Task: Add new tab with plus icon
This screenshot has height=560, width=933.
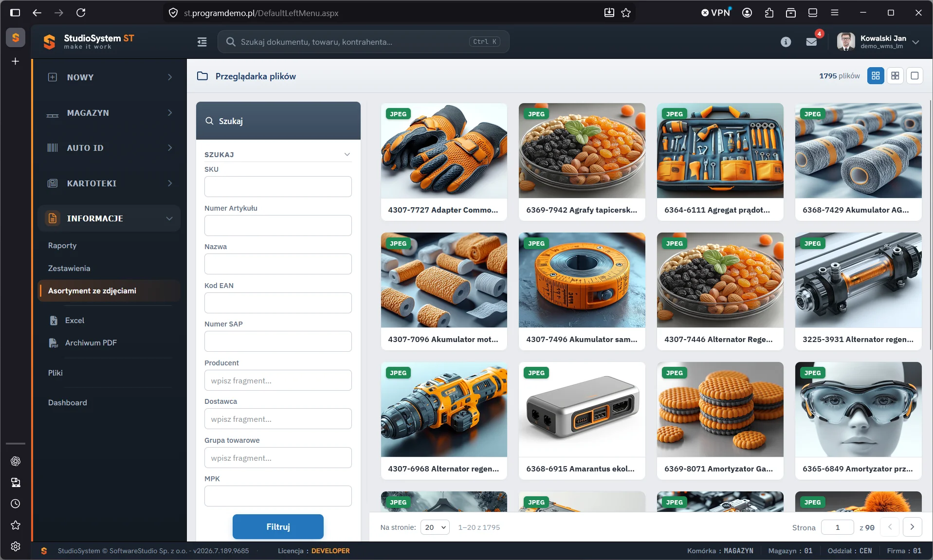Action: pyautogui.click(x=16, y=61)
